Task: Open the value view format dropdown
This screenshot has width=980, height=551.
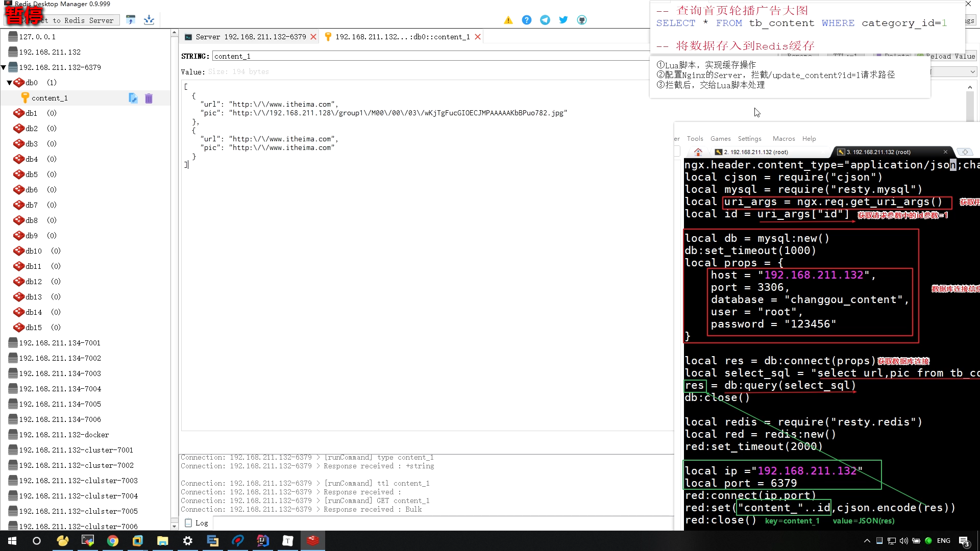Action: click(953, 72)
